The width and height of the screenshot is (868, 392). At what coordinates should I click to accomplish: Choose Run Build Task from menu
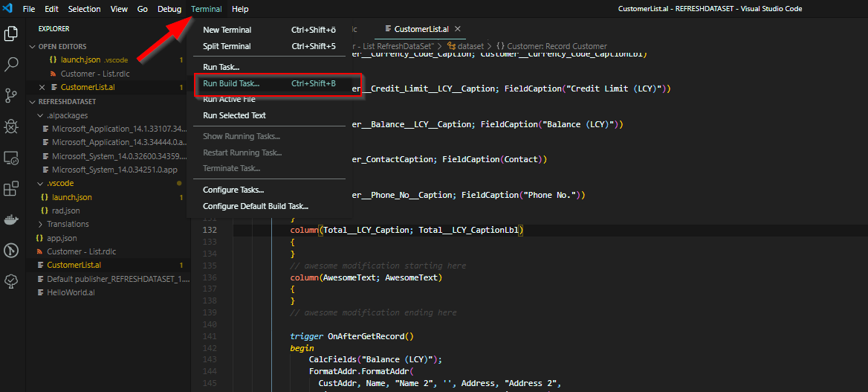pos(231,83)
